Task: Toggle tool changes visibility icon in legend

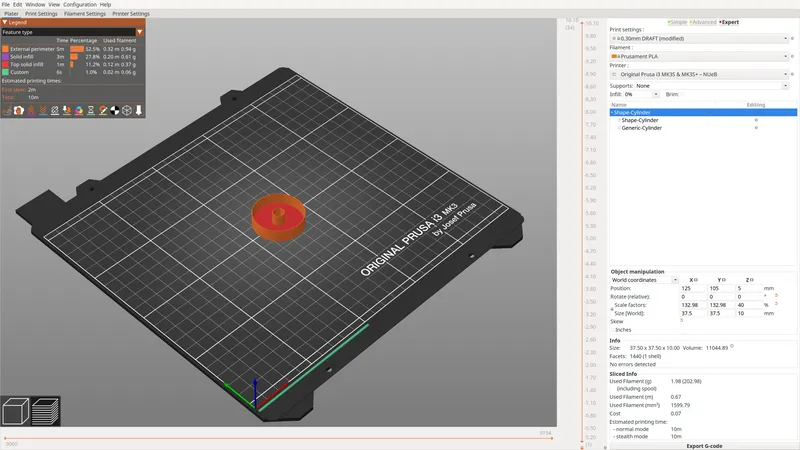Action: coord(67,110)
